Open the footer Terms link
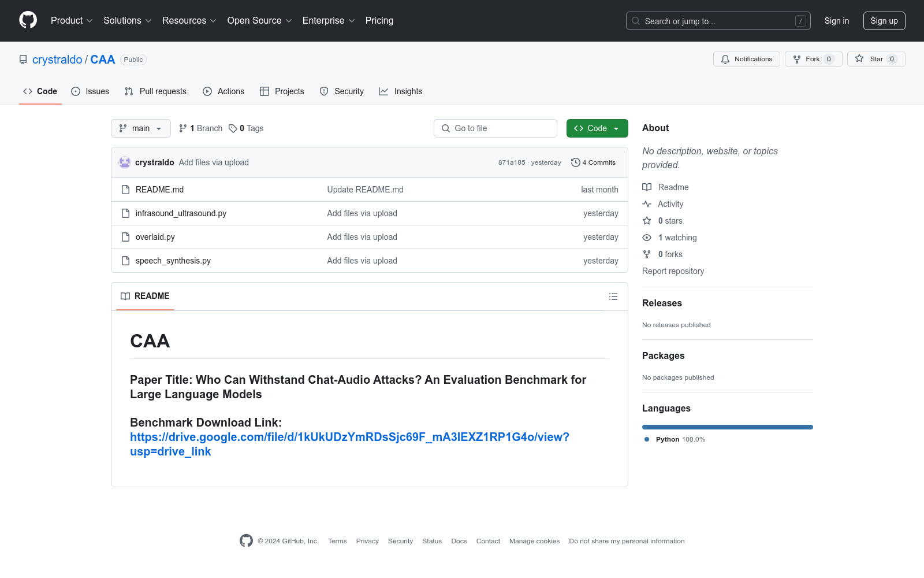The image size is (924, 578). coord(337,541)
